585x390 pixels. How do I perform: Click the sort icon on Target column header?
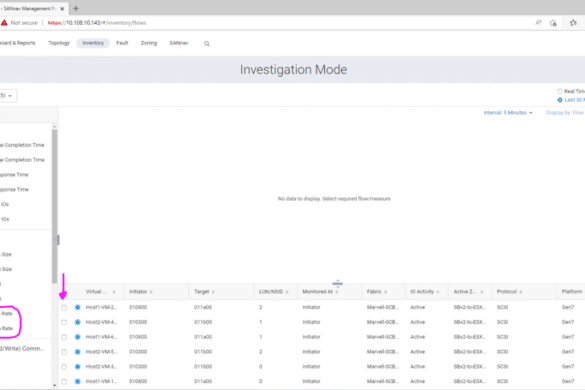(x=213, y=292)
